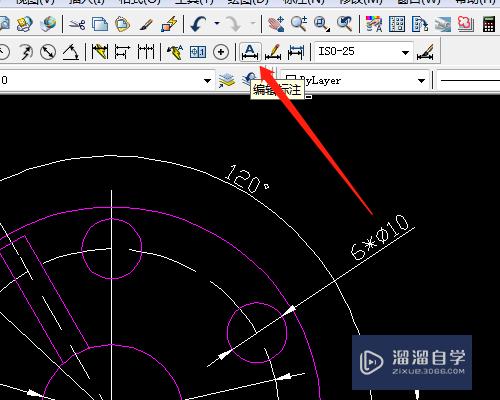500x400 pixels.
Task: Click the Cut to clipboard scissors icon
Action: [77, 24]
